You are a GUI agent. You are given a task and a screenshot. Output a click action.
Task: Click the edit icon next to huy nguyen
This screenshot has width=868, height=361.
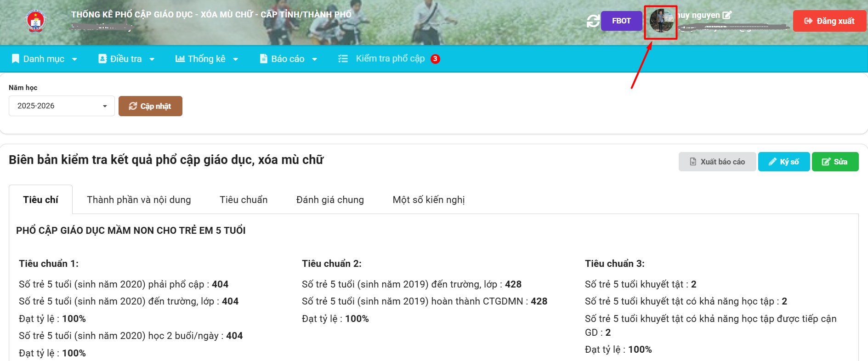tap(727, 15)
